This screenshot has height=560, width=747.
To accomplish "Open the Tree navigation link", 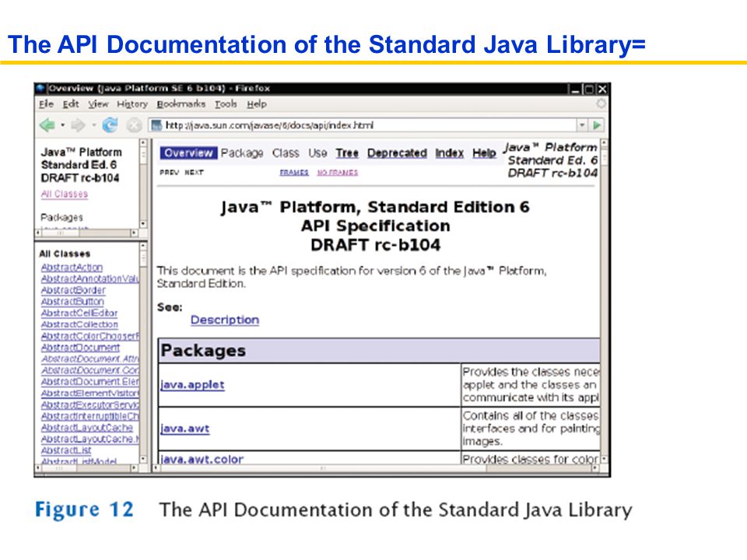I will 347,153.
